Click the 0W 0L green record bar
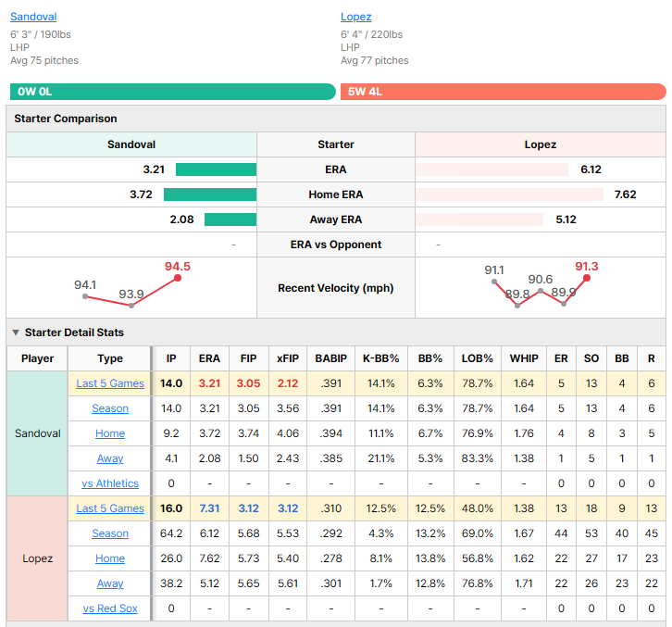The width and height of the screenshot is (672, 627). click(173, 92)
